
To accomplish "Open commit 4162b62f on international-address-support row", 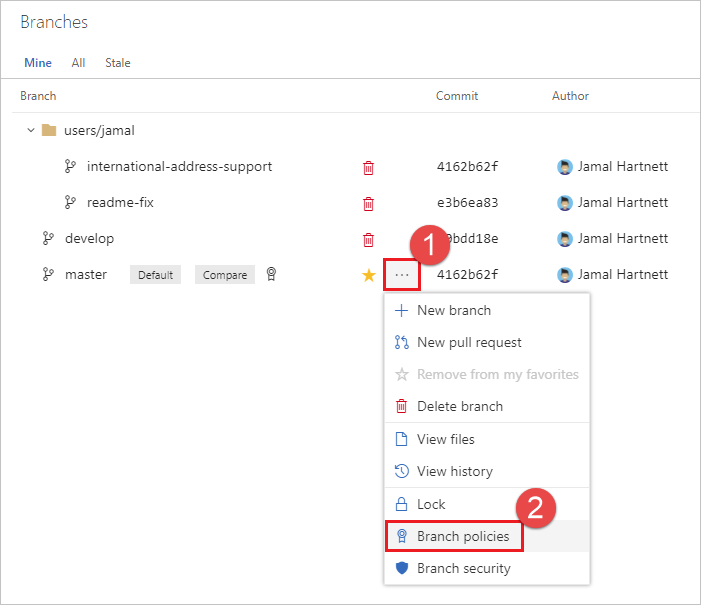I will (x=467, y=167).
